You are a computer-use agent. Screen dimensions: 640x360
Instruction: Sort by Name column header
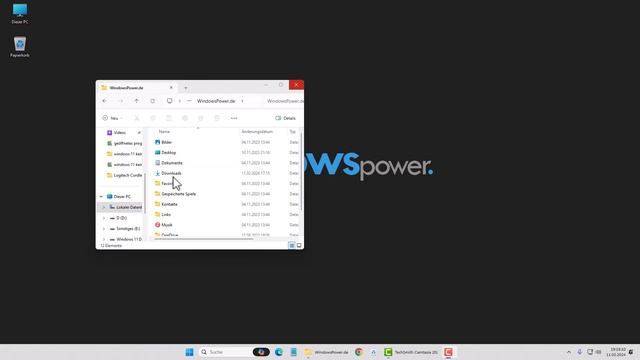(164, 131)
